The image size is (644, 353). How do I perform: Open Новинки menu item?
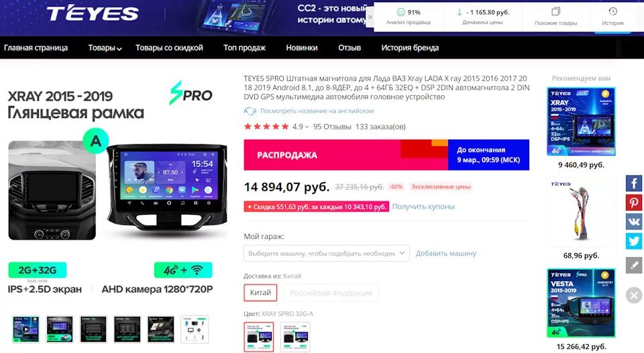click(x=301, y=48)
